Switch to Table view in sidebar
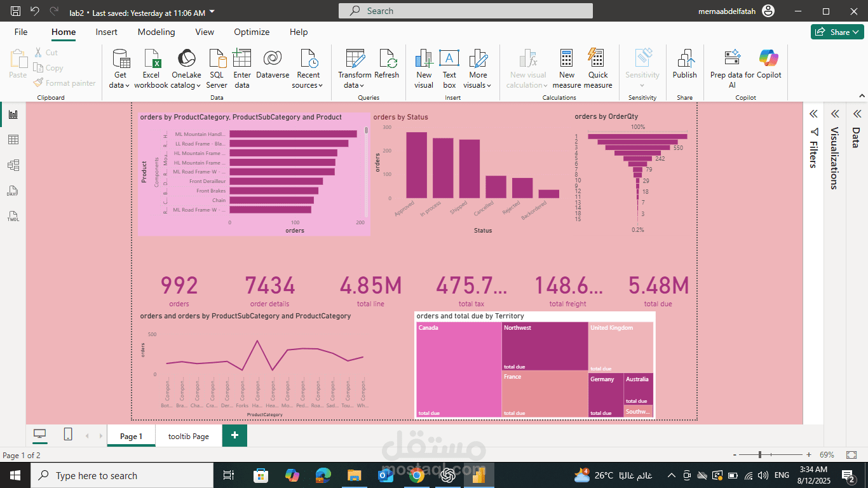The width and height of the screenshot is (868, 488). point(13,140)
